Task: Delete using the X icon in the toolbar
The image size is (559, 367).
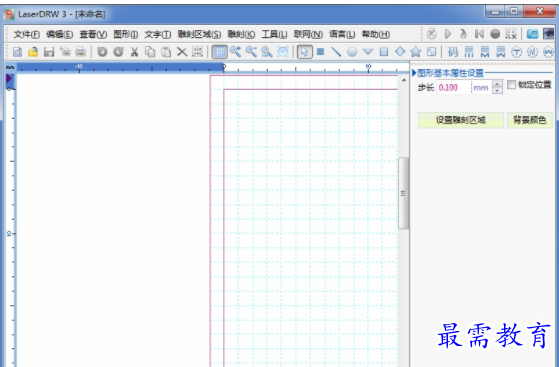Action: (x=182, y=52)
